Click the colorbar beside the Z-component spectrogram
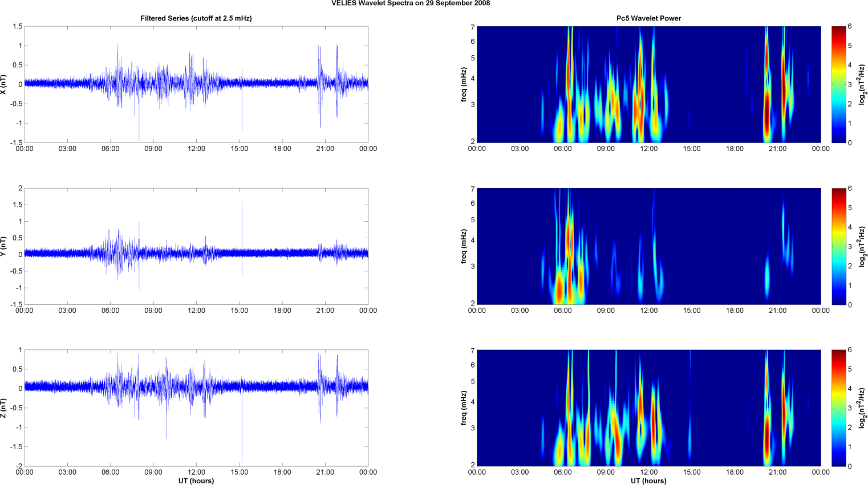This screenshot has width=868, height=485. tap(838, 408)
